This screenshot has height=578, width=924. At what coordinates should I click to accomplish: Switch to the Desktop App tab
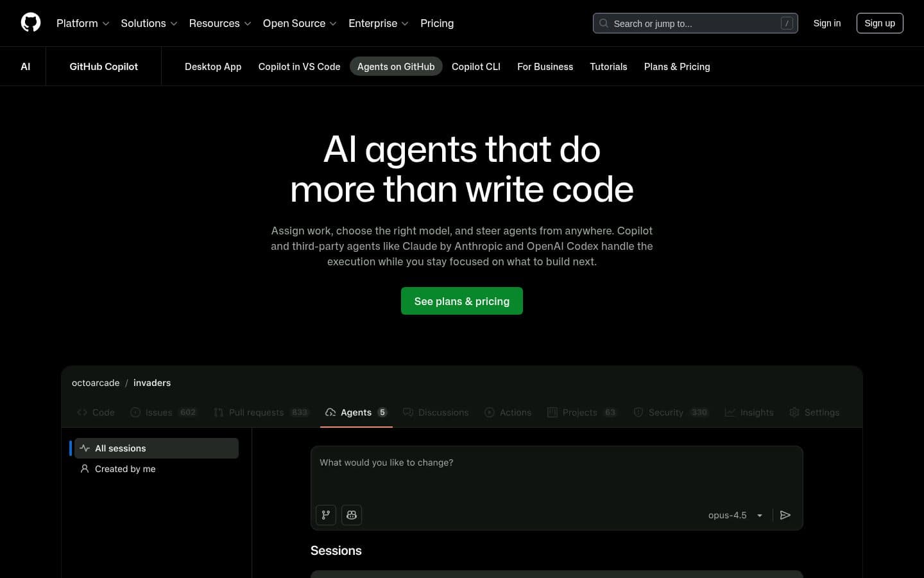pyautogui.click(x=213, y=67)
